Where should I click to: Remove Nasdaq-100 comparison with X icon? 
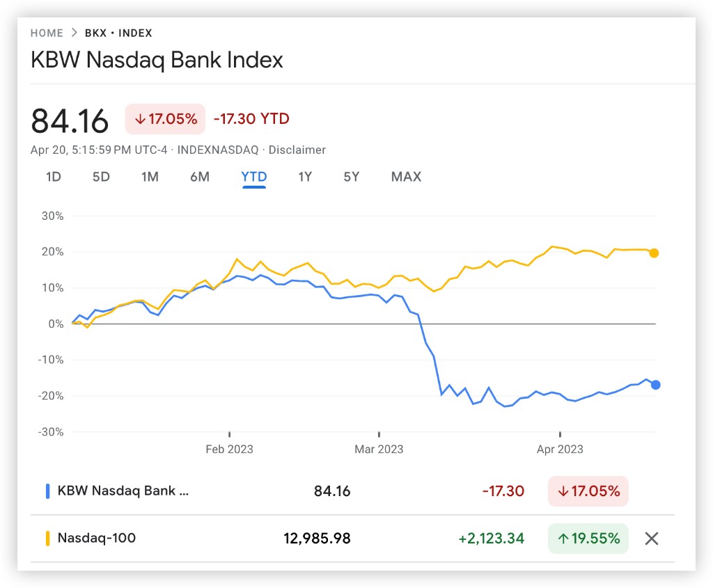tap(651, 538)
